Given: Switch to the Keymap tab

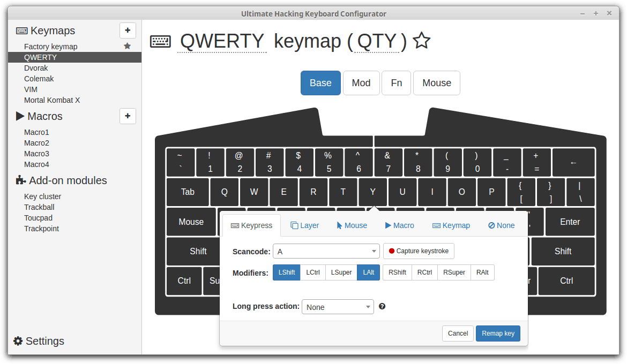Looking at the screenshot, I should tap(451, 225).
